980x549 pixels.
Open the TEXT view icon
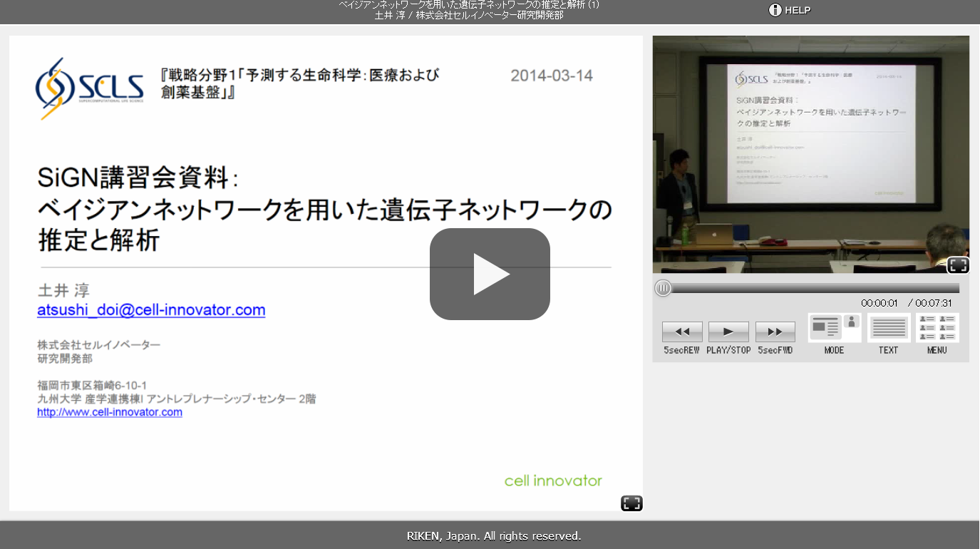click(889, 328)
